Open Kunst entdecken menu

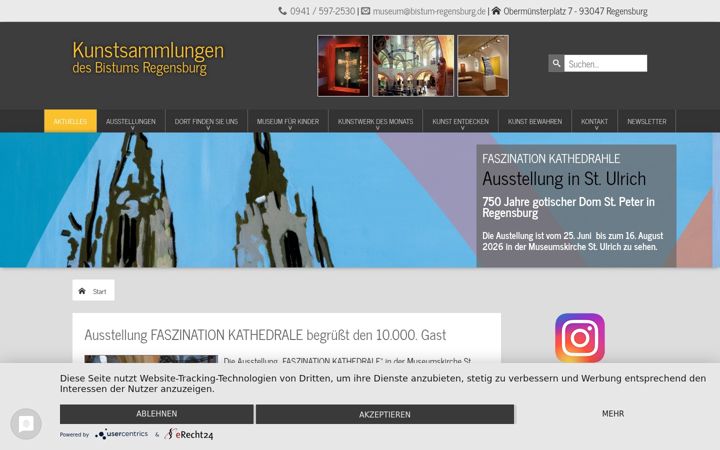click(x=461, y=121)
